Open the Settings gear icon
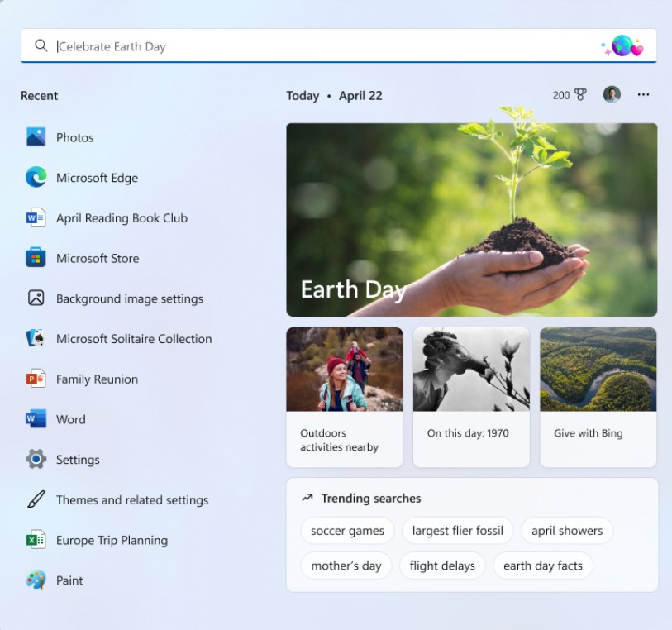 [35, 460]
